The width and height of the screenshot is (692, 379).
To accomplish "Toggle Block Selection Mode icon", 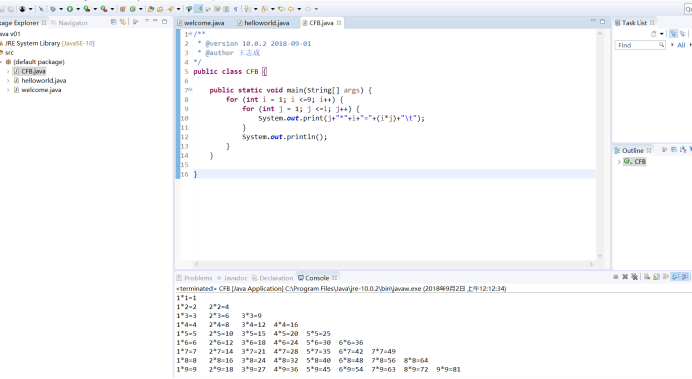I will click(226, 9).
